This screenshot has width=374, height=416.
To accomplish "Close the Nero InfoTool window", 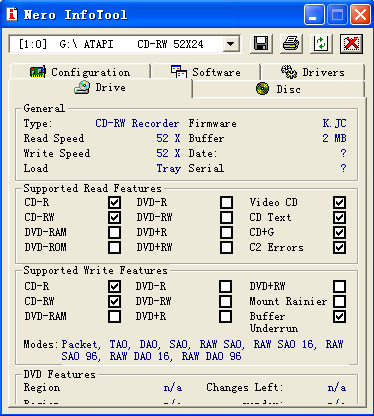I will [x=360, y=15].
